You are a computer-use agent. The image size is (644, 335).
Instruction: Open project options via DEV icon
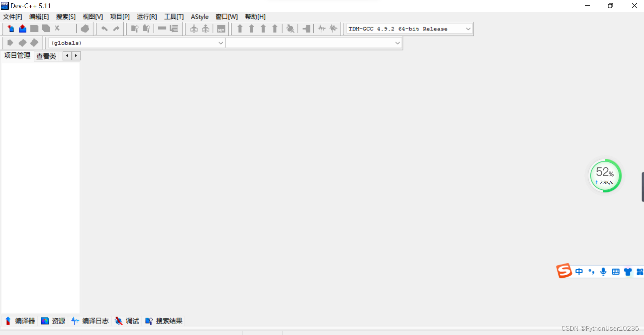(x=221, y=29)
